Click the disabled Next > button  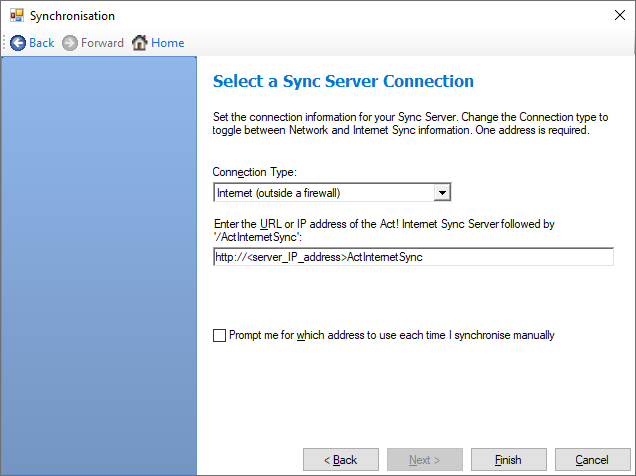click(425, 460)
